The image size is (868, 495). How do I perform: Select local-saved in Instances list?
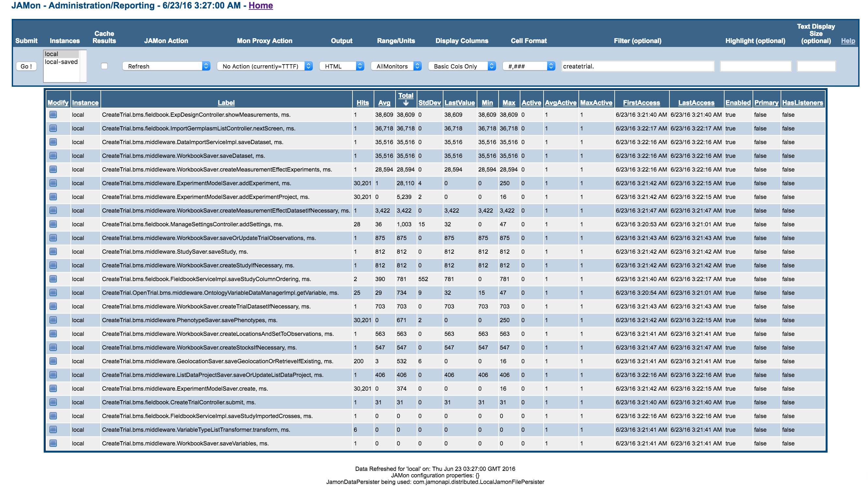click(x=61, y=62)
